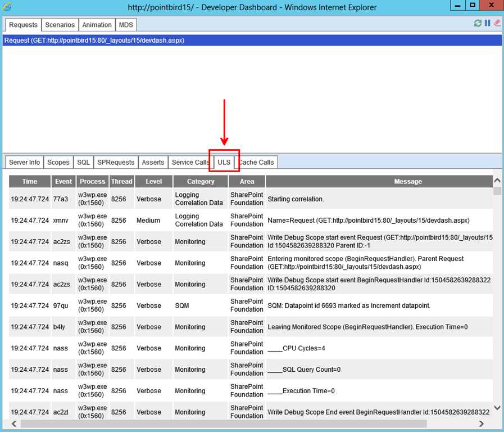This screenshot has height=432, width=504.
Task: Click the Message column header
Action: point(379,182)
